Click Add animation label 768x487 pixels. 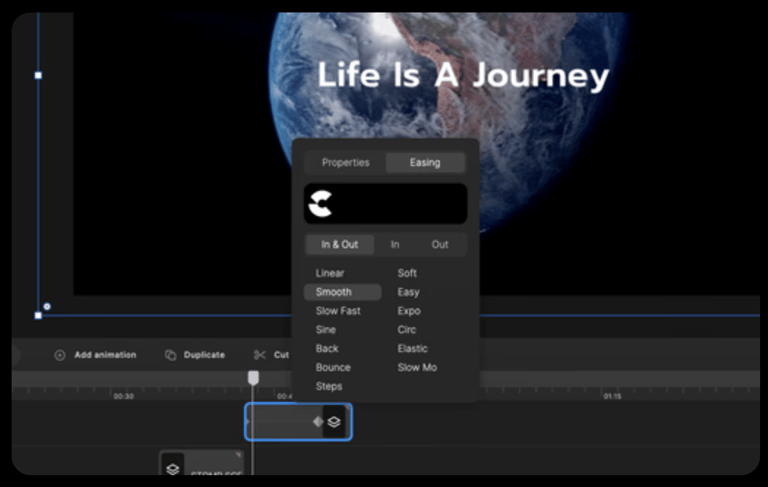pos(105,355)
